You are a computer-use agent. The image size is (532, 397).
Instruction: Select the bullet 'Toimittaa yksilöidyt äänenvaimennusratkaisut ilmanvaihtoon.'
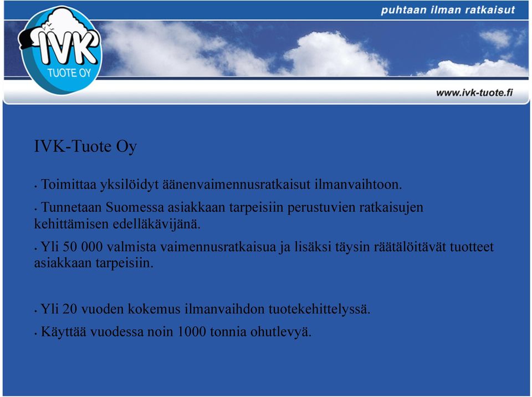pos(218,185)
